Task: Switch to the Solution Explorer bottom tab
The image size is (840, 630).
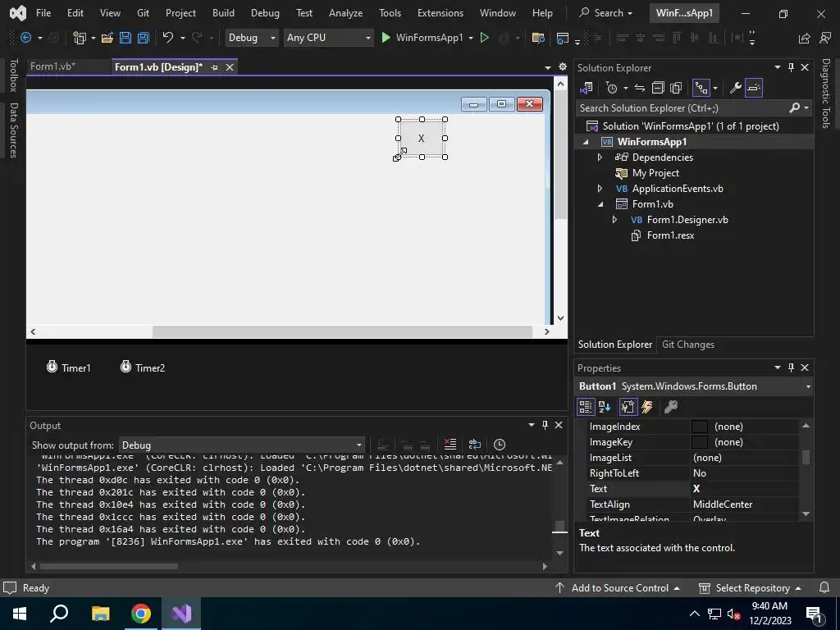Action: [615, 345]
